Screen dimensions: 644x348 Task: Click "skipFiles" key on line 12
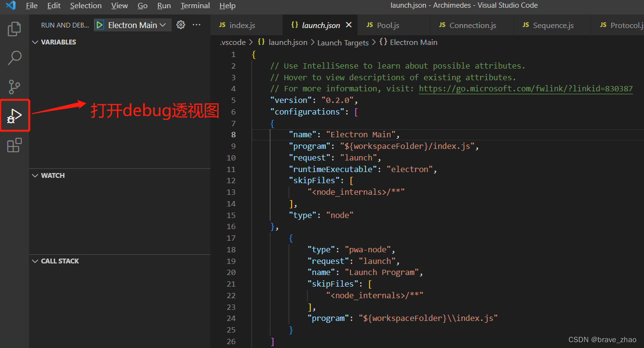pyautogui.click(x=314, y=181)
